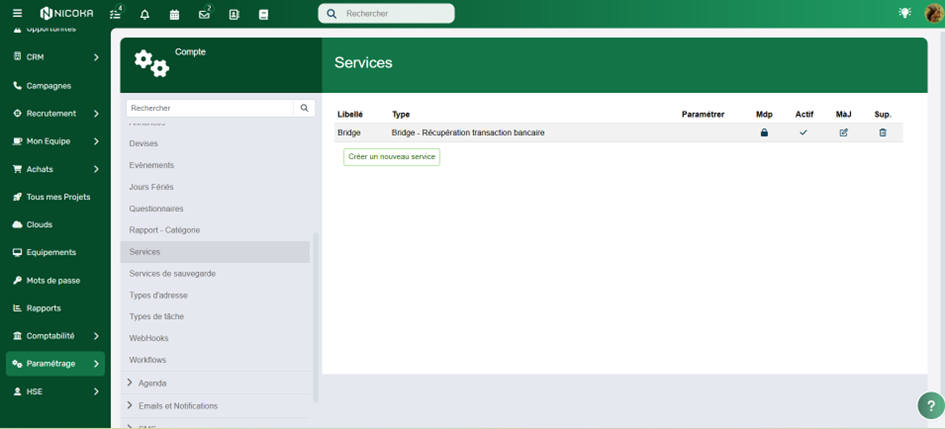Image resolution: width=945 pixels, height=429 pixels.
Task: Click the lock icon for Bridge password
Action: (x=764, y=132)
